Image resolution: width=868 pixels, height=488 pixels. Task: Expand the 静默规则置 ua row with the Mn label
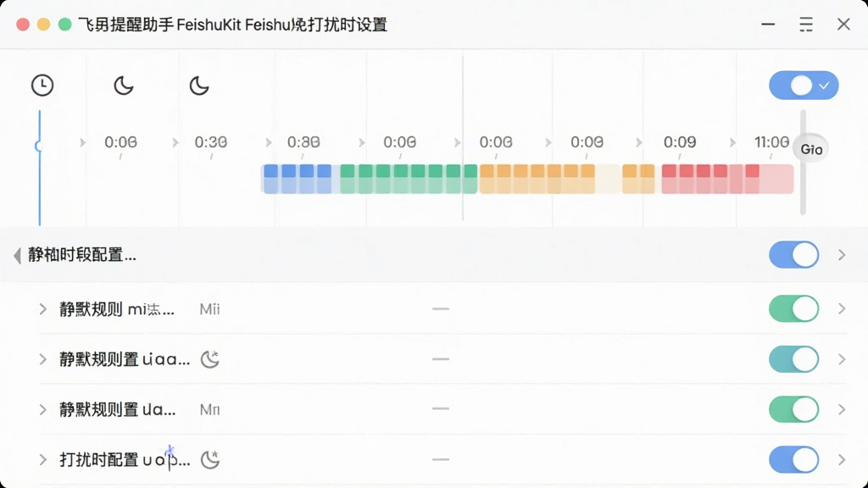pyautogui.click(x=42, y=409)
